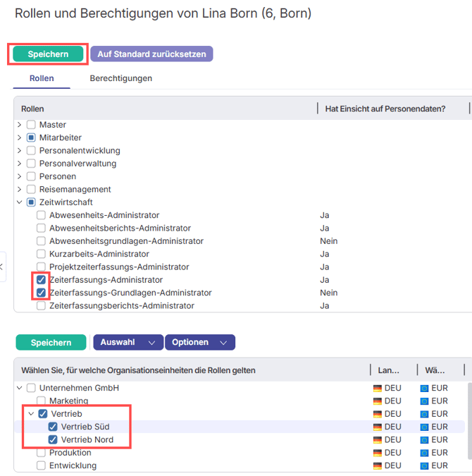Uncheck Zeiterfassungs-Grundlagen-Administrator checkbox
Viewport: 472px width, 476px height.
pyautogui.click(x=42, y=293)
